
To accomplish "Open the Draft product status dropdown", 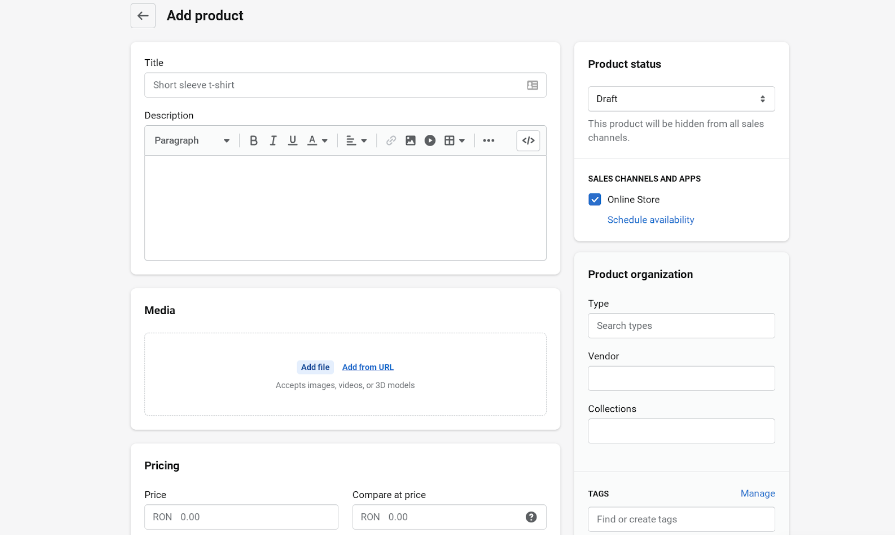I will [x=681, y=99].
